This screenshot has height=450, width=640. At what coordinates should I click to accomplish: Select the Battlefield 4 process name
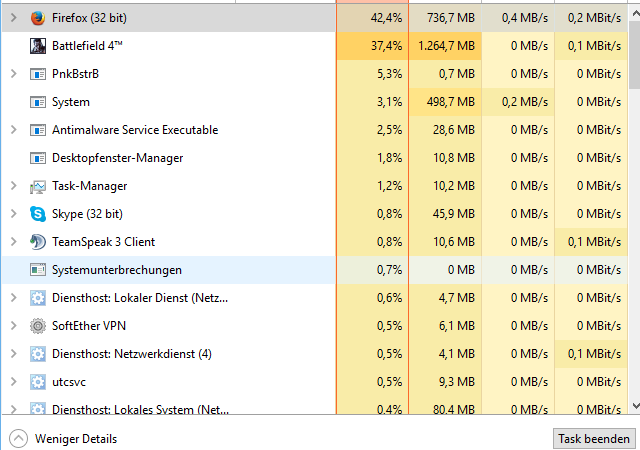tap(87, 46)
